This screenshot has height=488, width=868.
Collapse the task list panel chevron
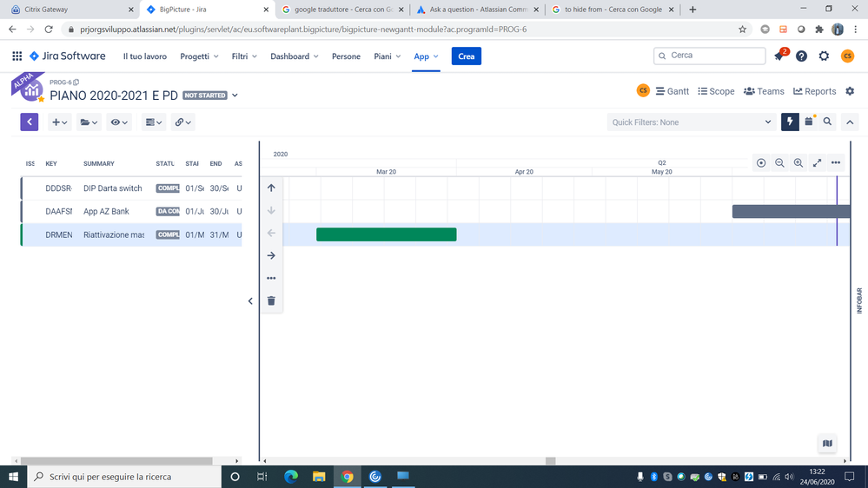[x=250, y=301]
